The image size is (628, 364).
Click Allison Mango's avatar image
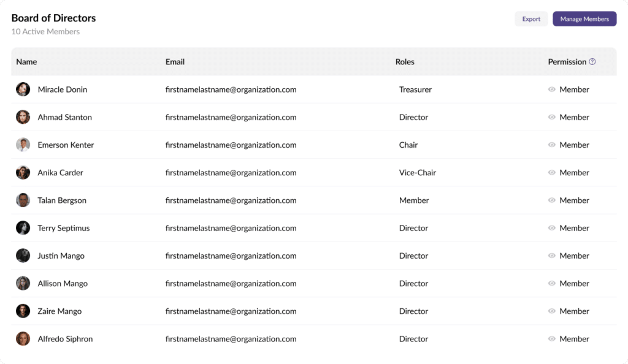point(23,284)
